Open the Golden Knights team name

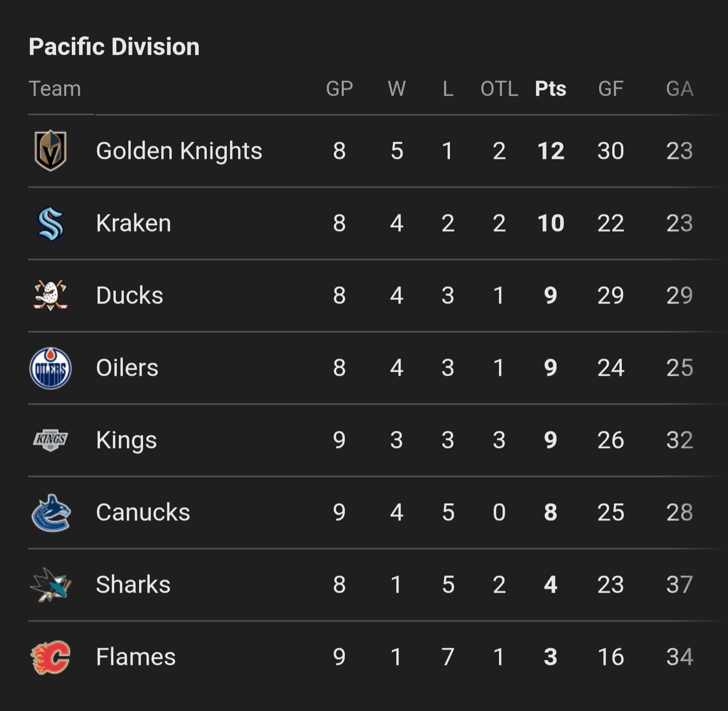point(179,151)
